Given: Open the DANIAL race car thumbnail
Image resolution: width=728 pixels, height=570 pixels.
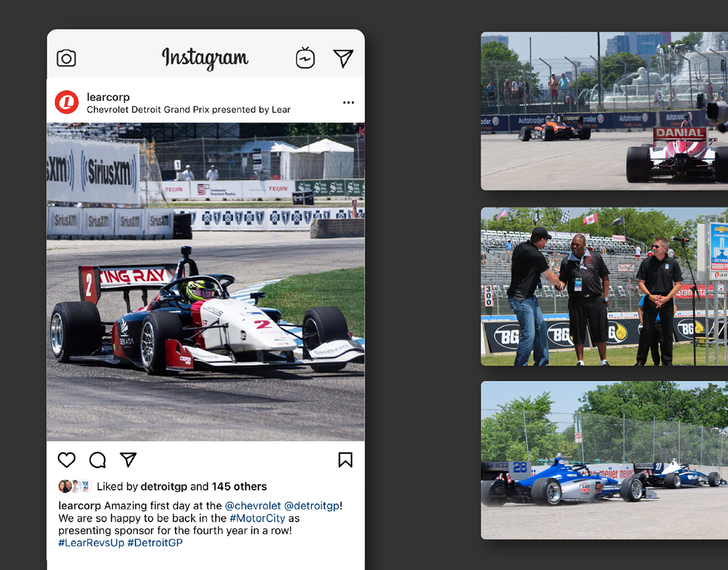Looking at the screenshot, I should tap(604, 111).
